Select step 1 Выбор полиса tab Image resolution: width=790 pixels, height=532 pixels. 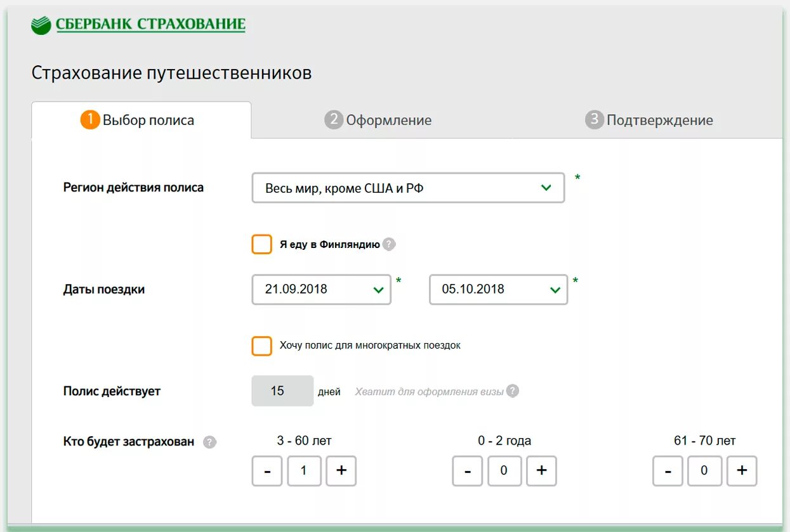click(x=141, y=120)
